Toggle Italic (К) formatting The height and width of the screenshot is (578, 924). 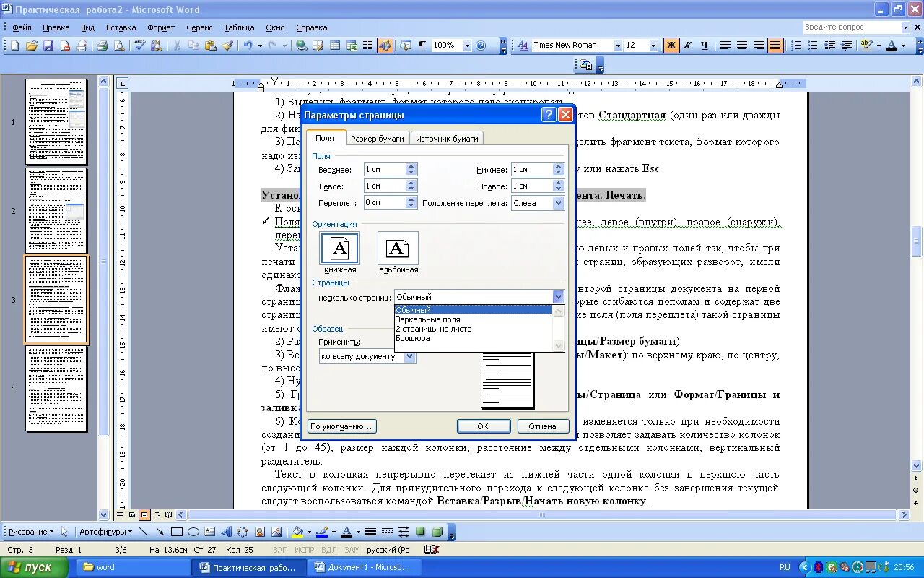point(688,46)
